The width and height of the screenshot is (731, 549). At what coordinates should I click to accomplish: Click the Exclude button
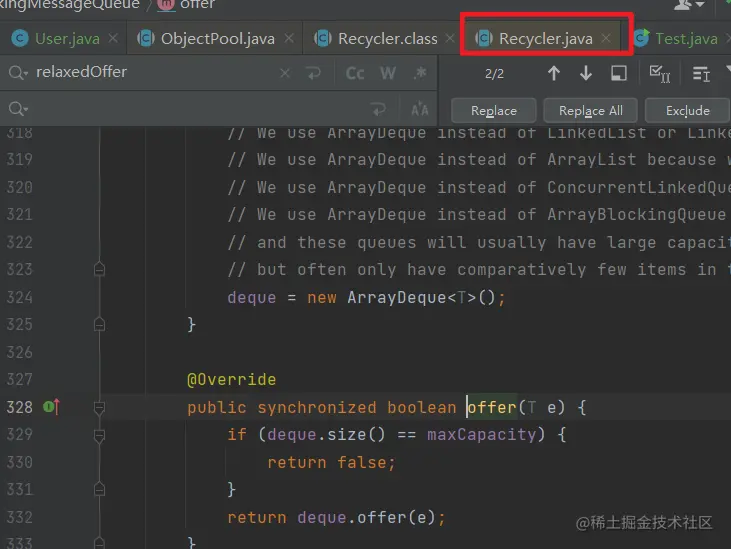pyautogui.click(x=688, y=110)
